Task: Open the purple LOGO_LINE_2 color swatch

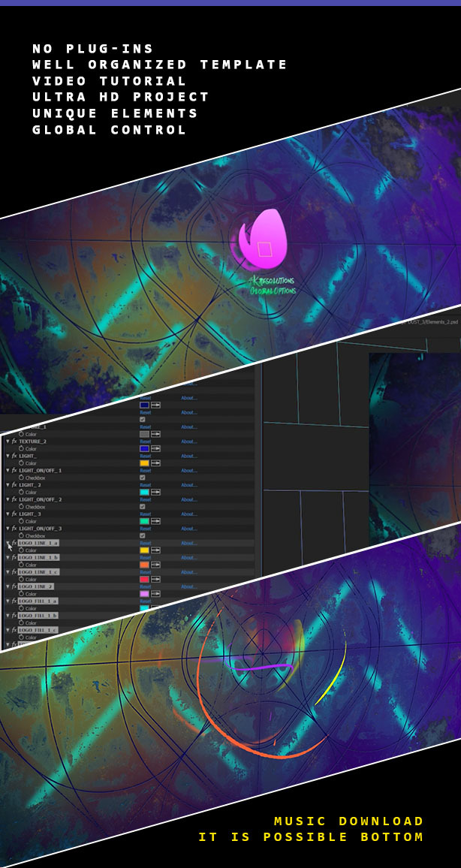Action: pyautogui.click(x=144, y=593)
